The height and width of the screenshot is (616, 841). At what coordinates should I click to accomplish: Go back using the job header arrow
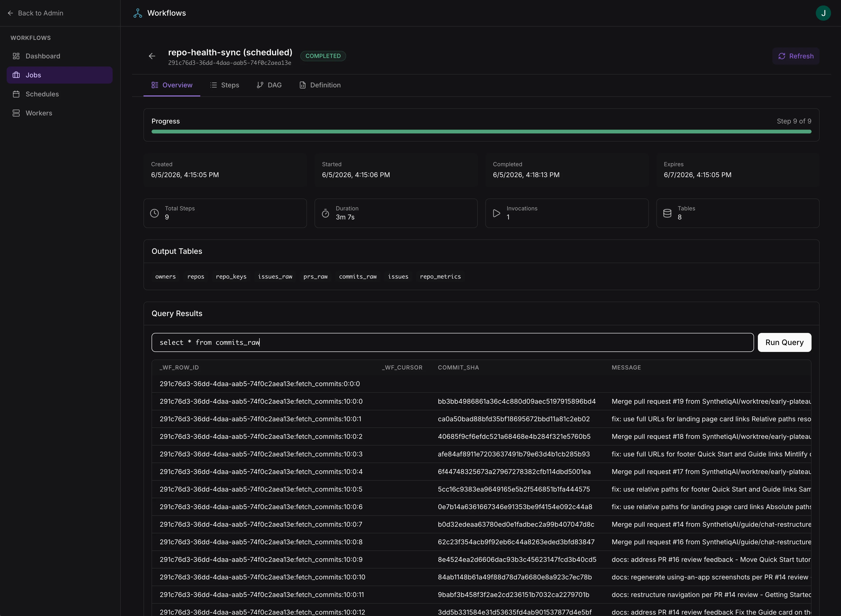click(x=152, y=56)
